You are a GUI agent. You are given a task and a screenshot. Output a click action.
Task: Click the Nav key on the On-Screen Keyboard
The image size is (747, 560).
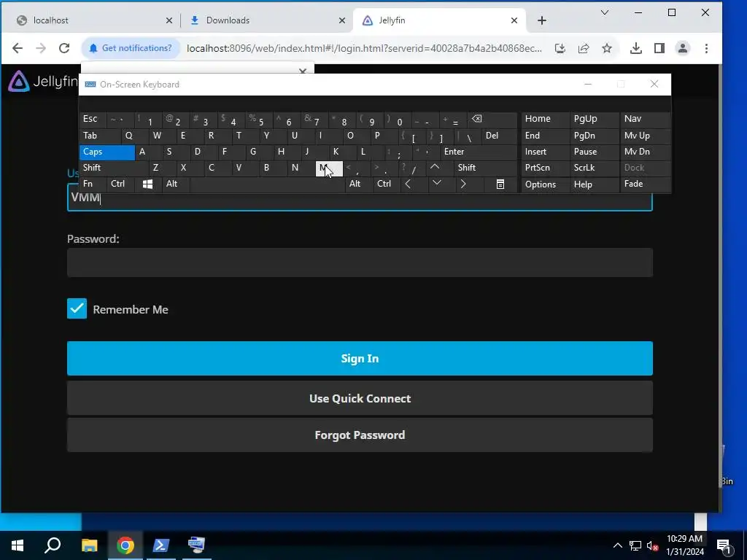[645, 119]
